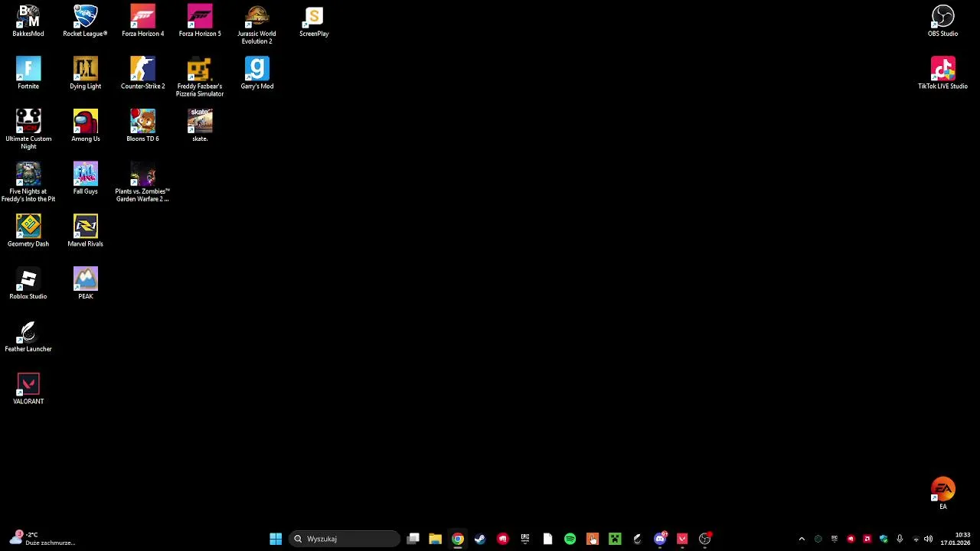Open the blank document taskbar icon
Screen dimensions: 980x551
547,539
